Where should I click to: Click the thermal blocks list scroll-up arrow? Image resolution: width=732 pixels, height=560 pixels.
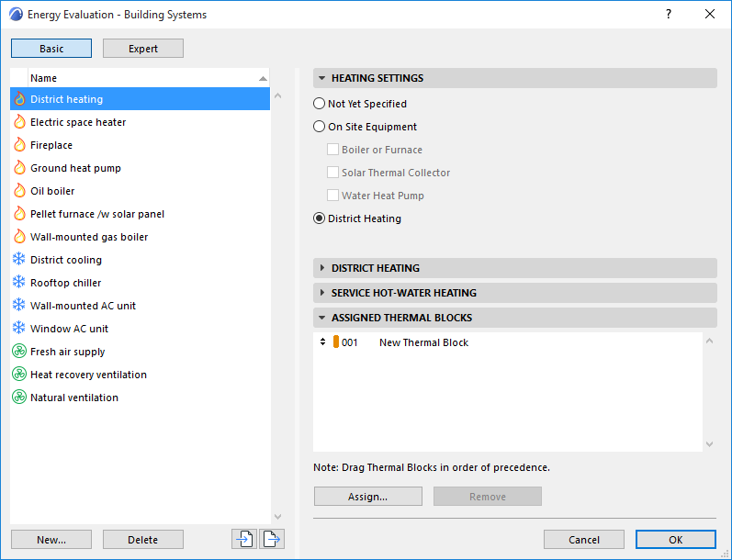(710, 342)
